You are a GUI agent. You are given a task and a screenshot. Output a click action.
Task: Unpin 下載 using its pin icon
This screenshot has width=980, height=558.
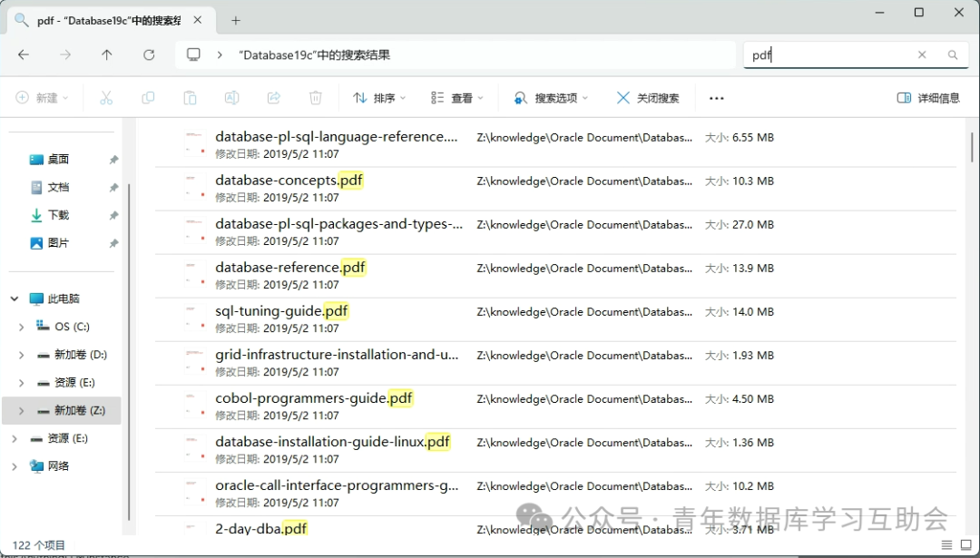click(113, 216)
